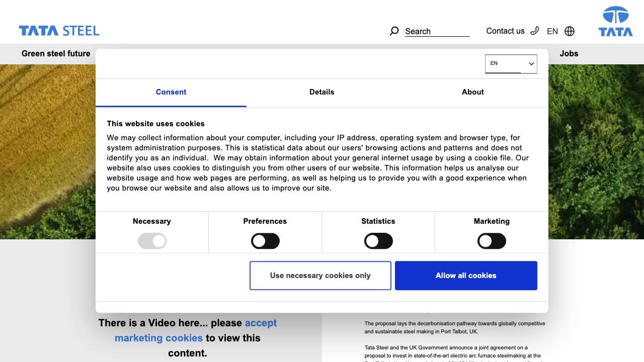The height and width of the screenshot is (362, 644).
Task: Click the Tata group emblem logo
Action: click(615, 22)
